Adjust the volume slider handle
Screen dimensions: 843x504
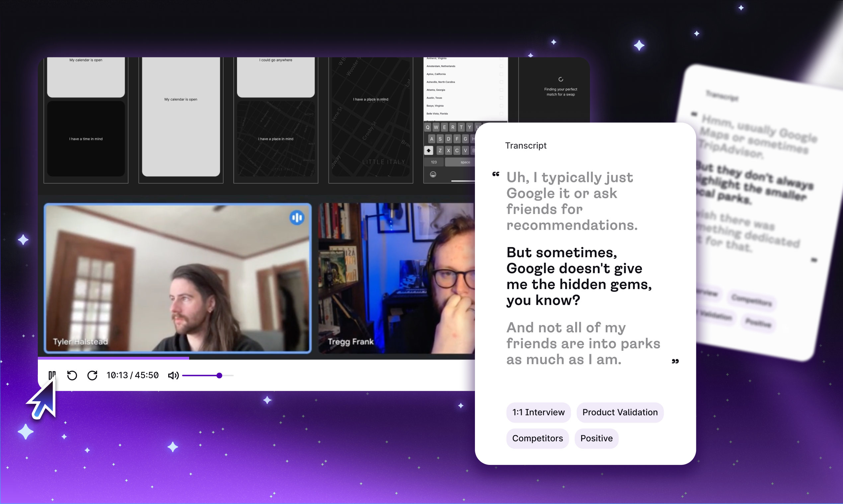pos(219,375)
